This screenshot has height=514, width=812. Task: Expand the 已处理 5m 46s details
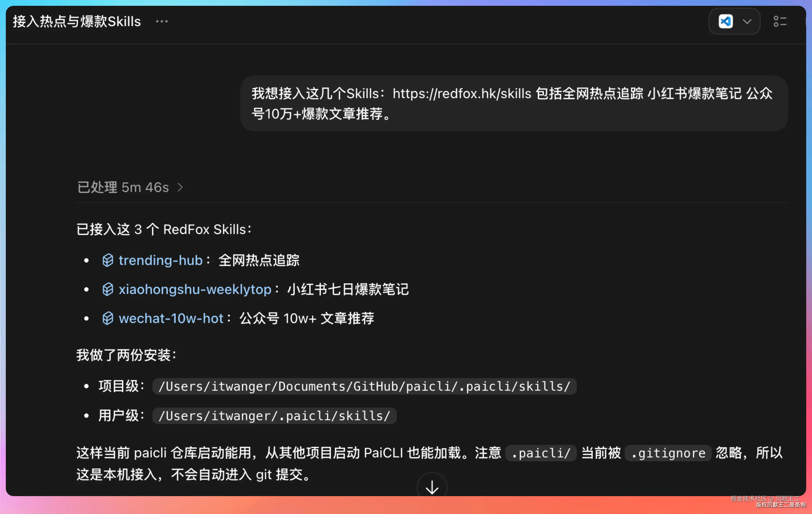130,187
